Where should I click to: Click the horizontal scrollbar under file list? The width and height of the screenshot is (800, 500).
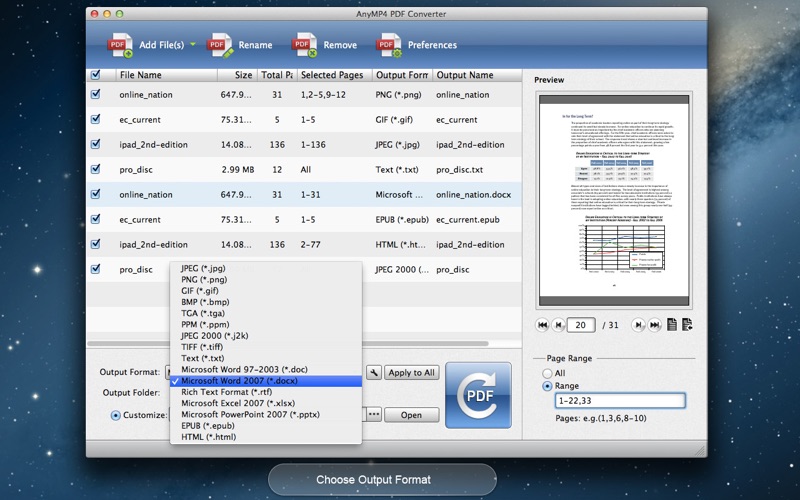click(288, 343)
